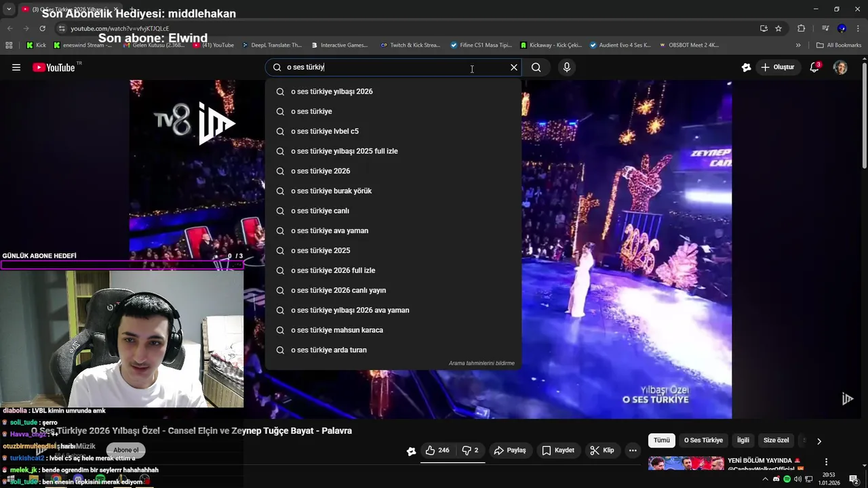The width and height of the screenshot is (868, 488).
Task: Open the Windows notification center
Action: [854, 479]
